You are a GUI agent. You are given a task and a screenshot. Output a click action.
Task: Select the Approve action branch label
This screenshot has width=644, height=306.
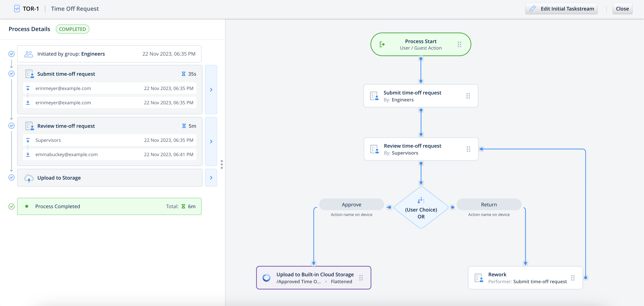(351, 205)
